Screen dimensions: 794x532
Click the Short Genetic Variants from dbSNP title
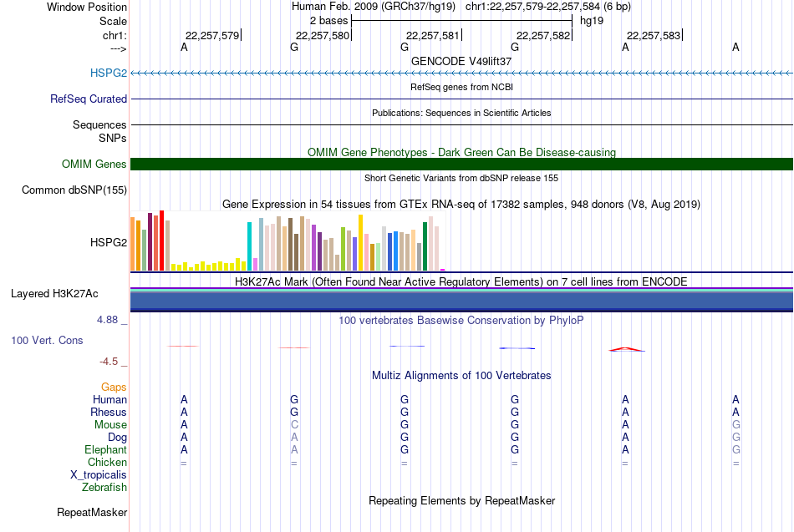(x=461, y=178)
